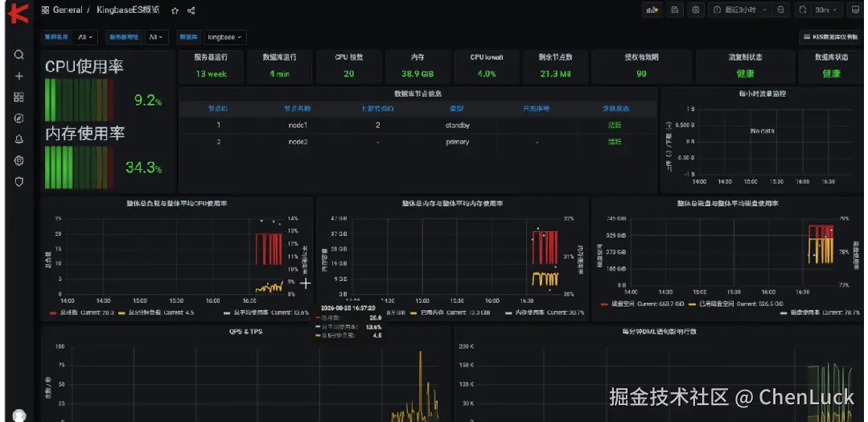Click the last column header of node table

point(615,109)
